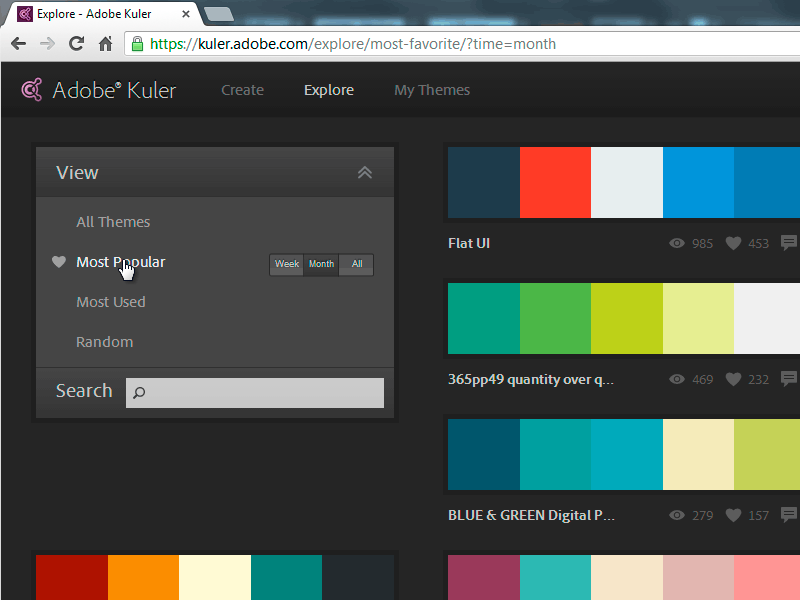The width and height of the screenshot is (800, 600).
Task: Collapse the View panel with the chevron
Action: [364, 172]
